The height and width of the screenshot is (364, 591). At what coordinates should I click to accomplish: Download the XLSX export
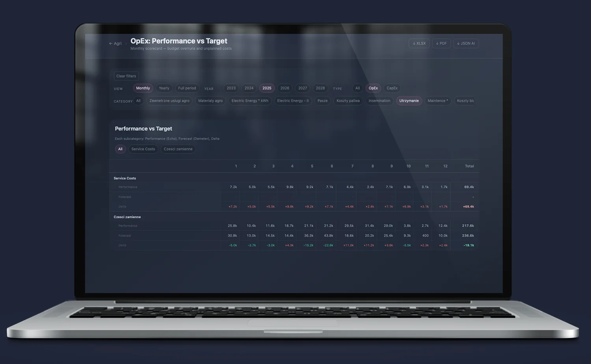click(419, 43)
